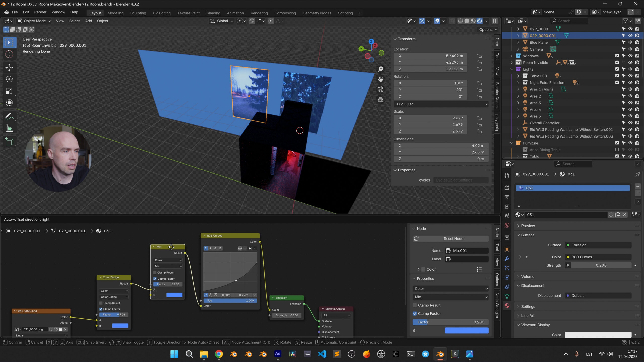Click the Mix node B color swatch
Viewport: 644px width, 362px height.
point(174,295)
